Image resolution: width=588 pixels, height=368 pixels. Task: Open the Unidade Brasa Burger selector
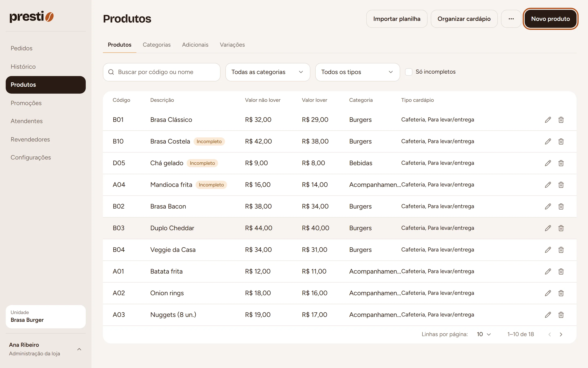tap(46, 316)
